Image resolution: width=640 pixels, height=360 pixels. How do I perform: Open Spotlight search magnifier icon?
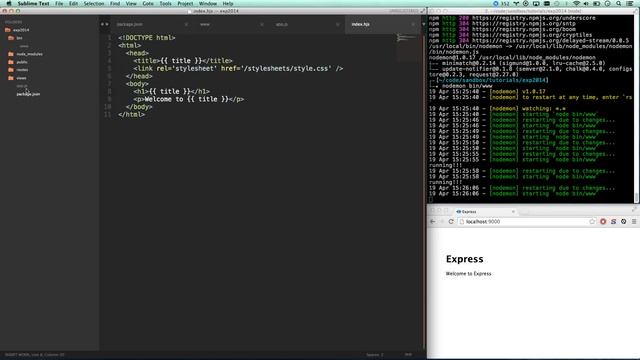(619, 3)
